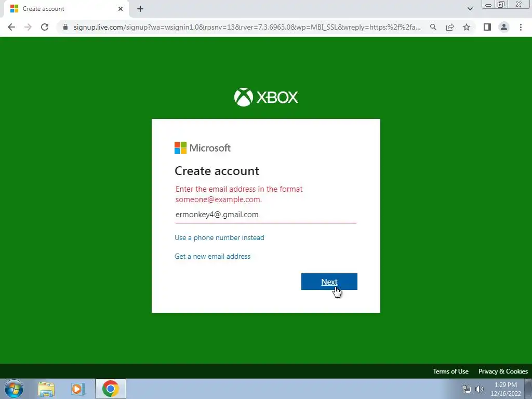This screenshot has height=399, width=532.
Task: Go back using browser back arrow
Action: (11, 27)
